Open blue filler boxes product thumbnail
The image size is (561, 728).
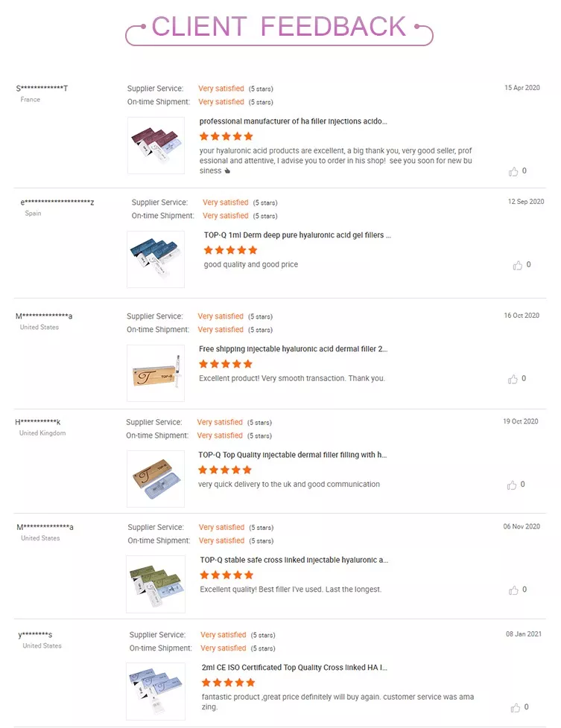156,259
